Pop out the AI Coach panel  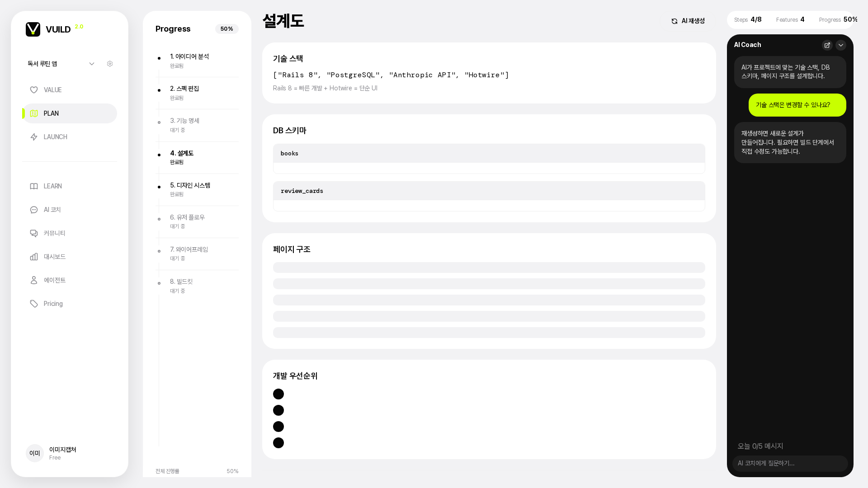click(x=827, y=45)
